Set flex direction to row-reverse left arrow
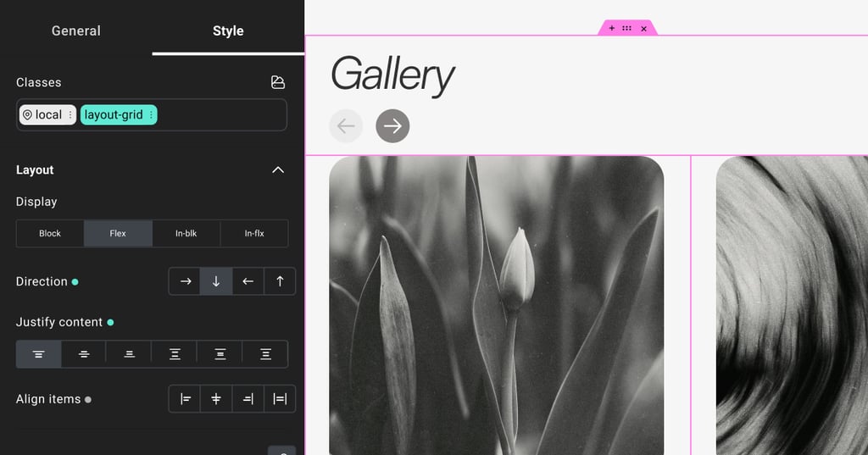 click(248, 281)
